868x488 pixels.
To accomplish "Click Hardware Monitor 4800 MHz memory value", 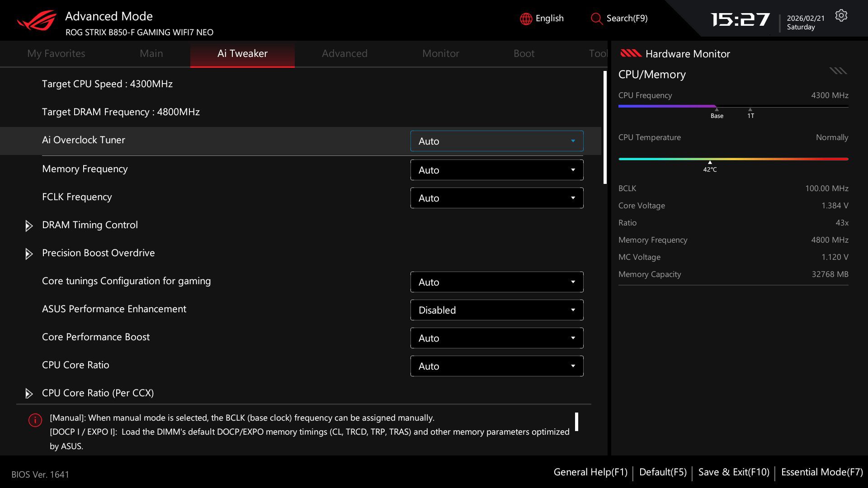I will tap(830, 240).
